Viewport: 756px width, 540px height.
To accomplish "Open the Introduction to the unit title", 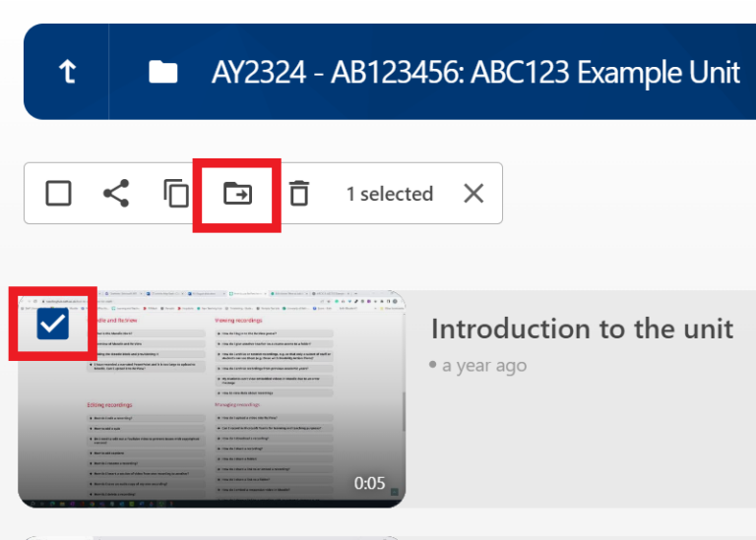I will pos(582,329).
